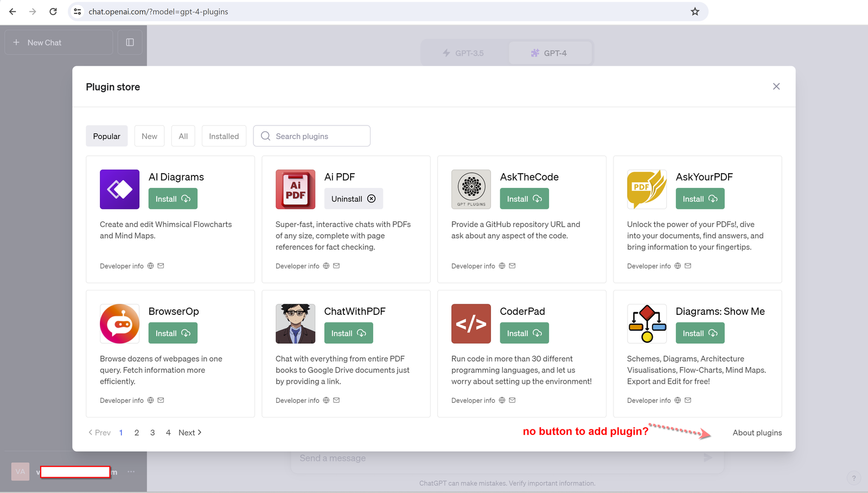Open ChatWithPDF developer email icon
The image size is (868, 493).
[336, 400]
